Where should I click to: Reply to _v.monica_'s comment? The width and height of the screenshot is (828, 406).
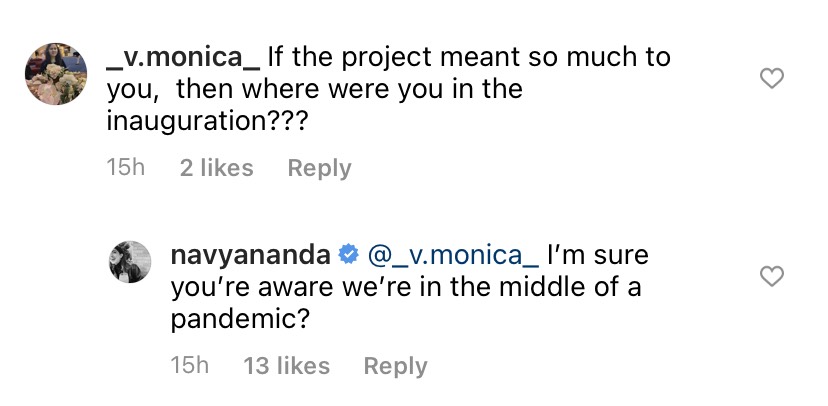click(x=319, y=168)
